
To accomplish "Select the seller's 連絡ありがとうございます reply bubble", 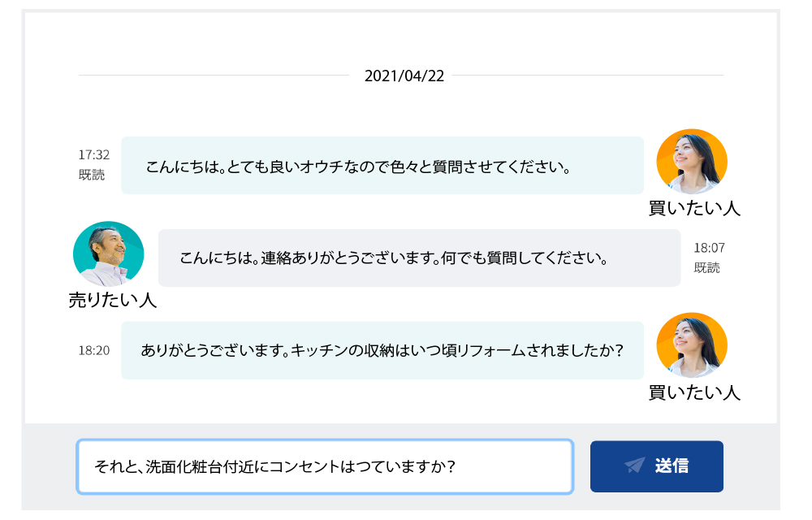I will [x=419, y=258].
